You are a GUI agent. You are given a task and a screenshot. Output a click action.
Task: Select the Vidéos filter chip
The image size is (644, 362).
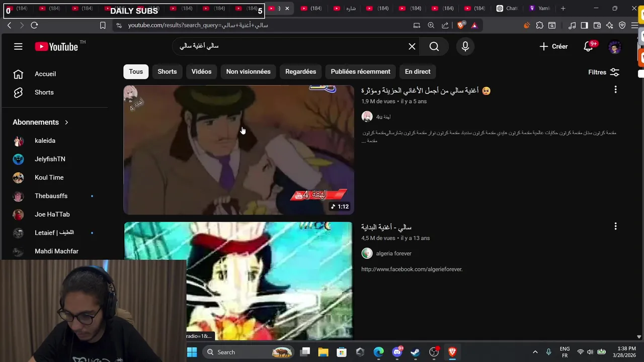pos(201,71)
